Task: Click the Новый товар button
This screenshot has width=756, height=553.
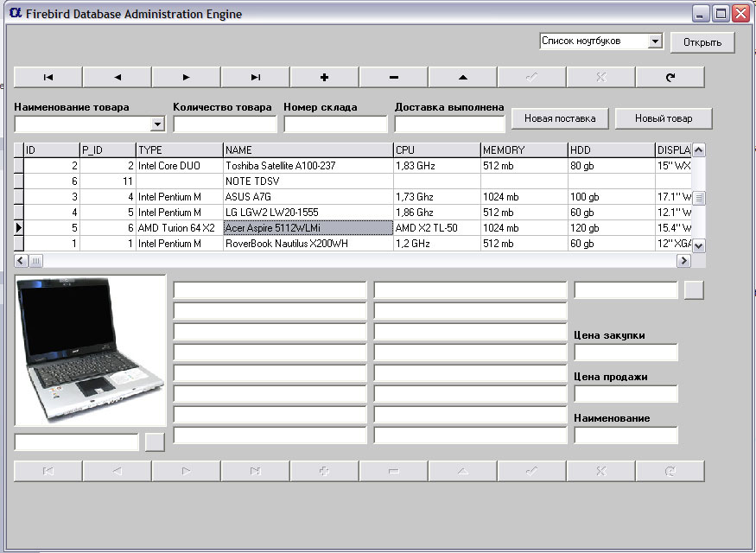Action: coord(664,118)
